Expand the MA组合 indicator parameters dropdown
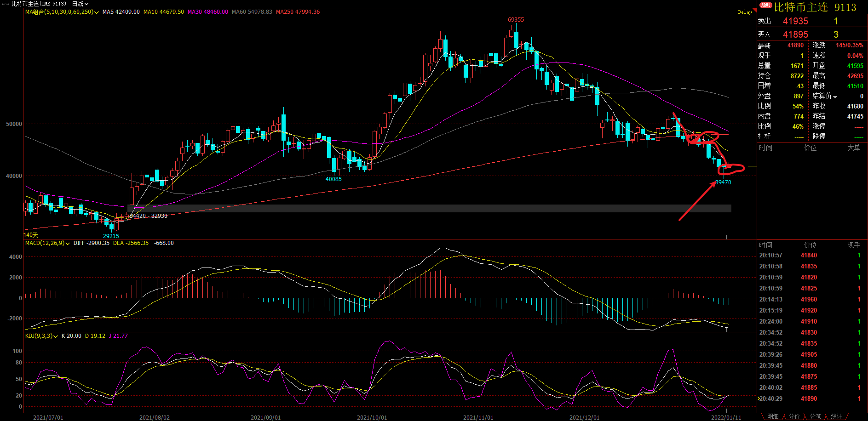Image resolution: width=868 pixels, height=421 pixels. pos(96,12)
